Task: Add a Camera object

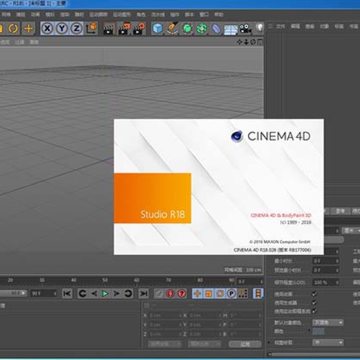Action: (245, 28)
